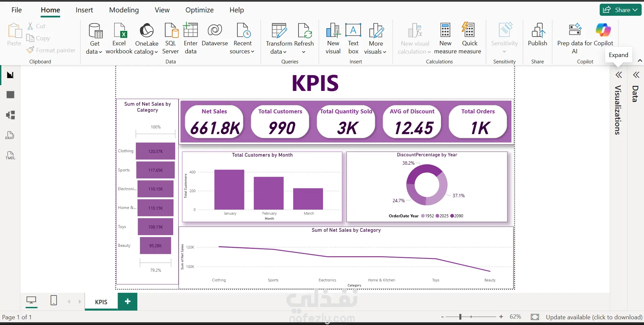Expand OneLake catalog dropdown arrow
644x325 pixels.
point(156,52)
